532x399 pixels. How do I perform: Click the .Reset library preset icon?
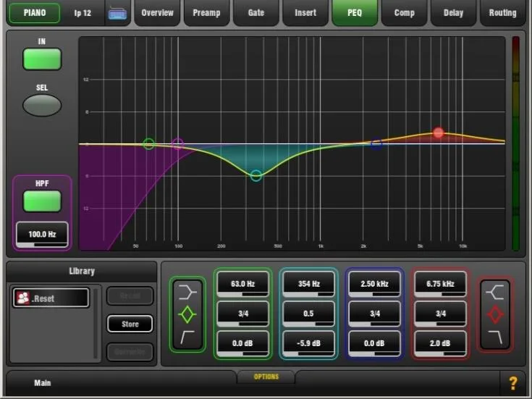point(23,298)
